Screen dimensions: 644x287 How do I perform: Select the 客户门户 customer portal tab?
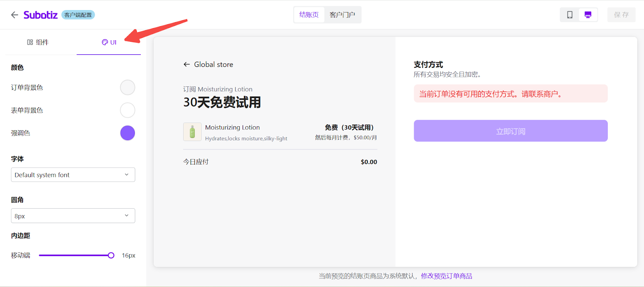tap(342, 15)
